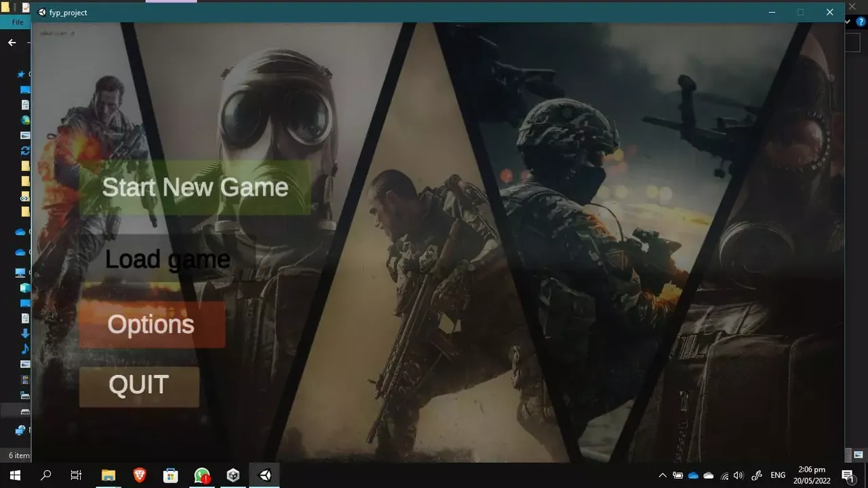Close the fyp_project game window
This screenshot has width=868, height=488.
(829, 12)
